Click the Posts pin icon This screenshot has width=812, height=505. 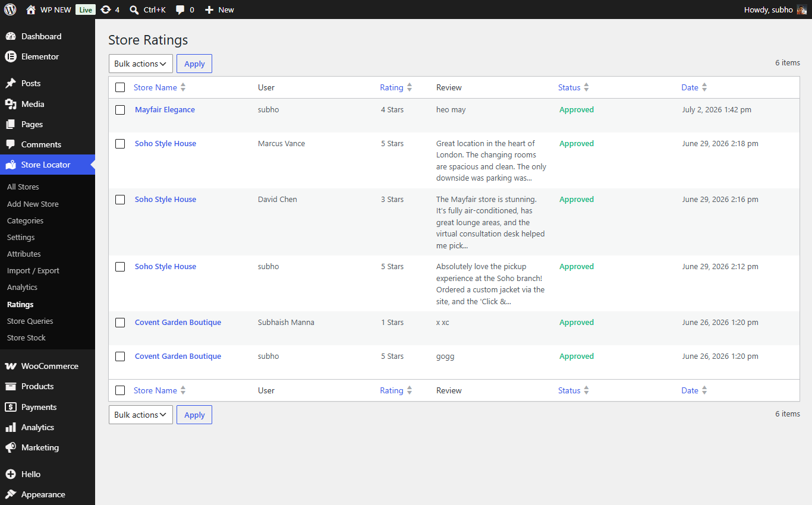point(11,83)
